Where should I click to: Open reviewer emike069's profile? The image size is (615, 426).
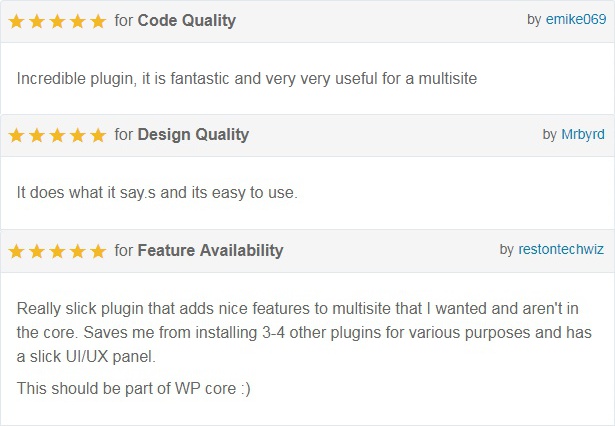click(x=576, y=19)
